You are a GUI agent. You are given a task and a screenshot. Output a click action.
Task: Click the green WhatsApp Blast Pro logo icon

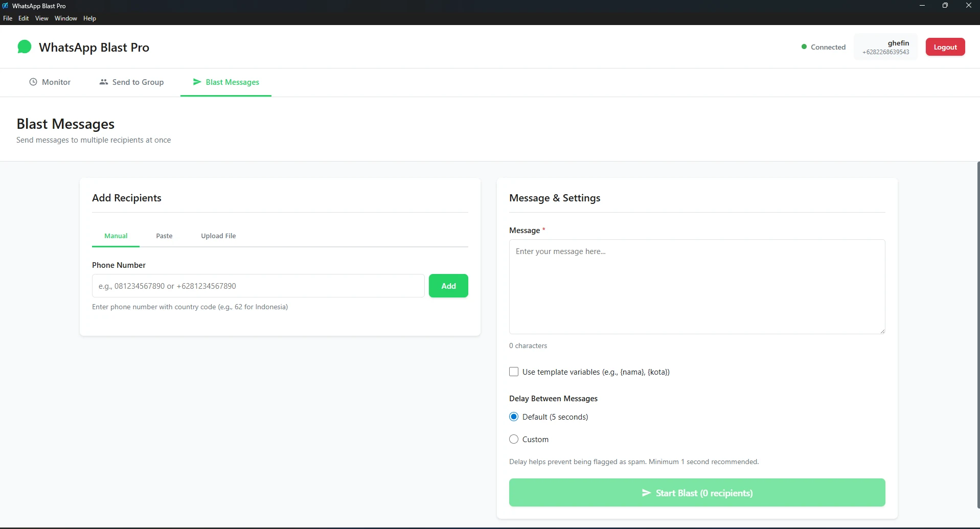pyautogui.click(x=24, y=47)
